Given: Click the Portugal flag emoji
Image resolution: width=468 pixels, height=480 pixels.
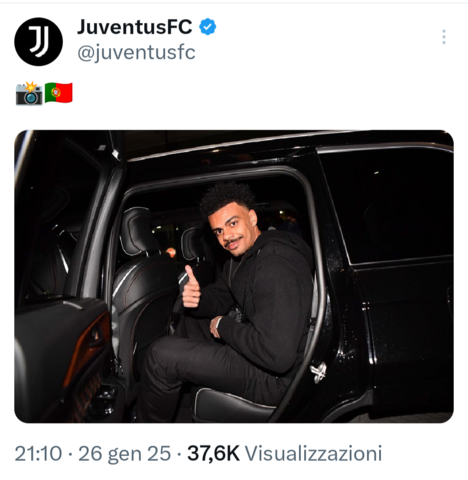Looking at the screenshot, I should (x=59, y=93).
